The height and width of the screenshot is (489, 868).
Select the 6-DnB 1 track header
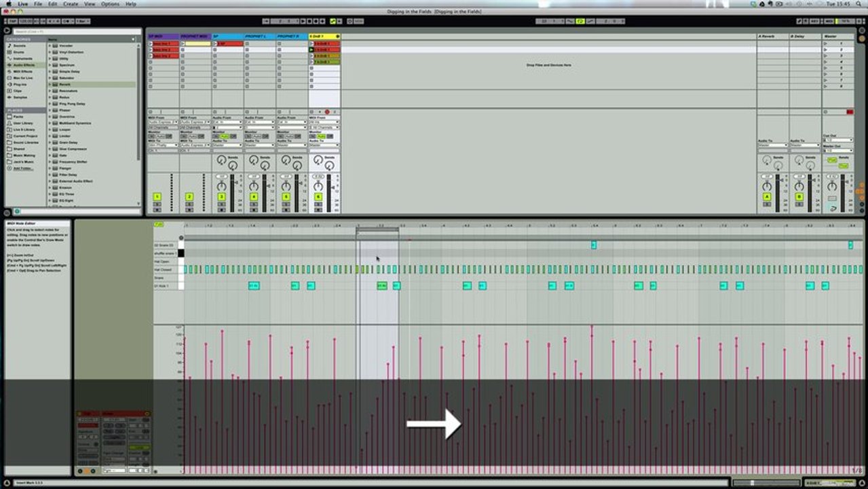[324, 36]
